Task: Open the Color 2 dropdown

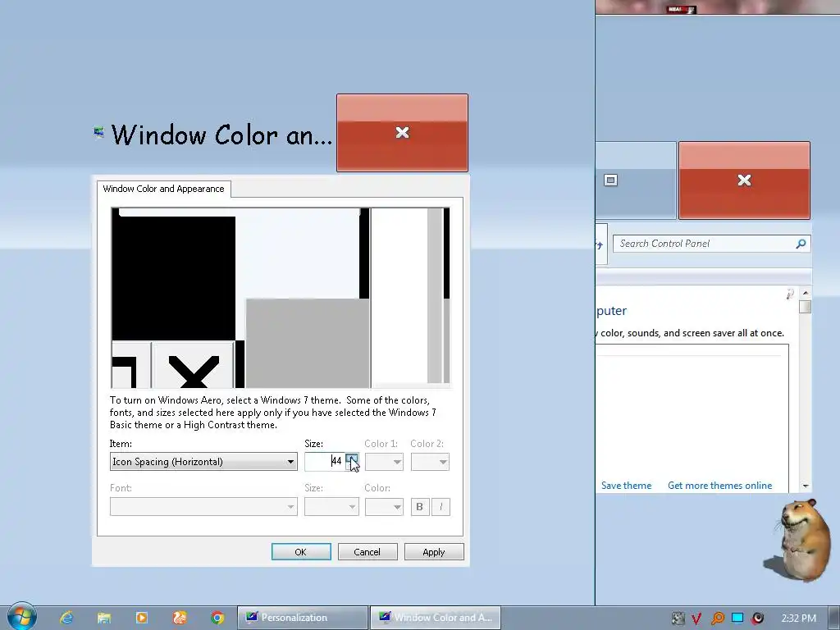Action: [430, 462]
